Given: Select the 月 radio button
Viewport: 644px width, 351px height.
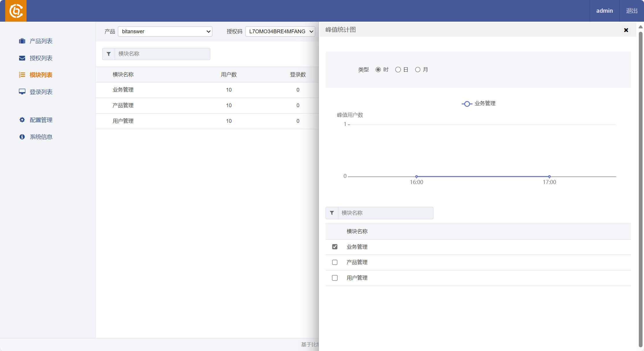Looking at the screenshot, I should (x=417, y=70).
